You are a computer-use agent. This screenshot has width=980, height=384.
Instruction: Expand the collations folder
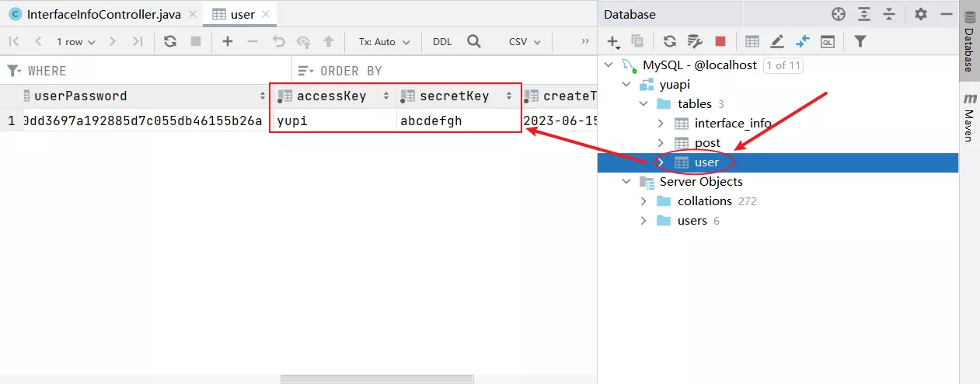pos(643,201)
